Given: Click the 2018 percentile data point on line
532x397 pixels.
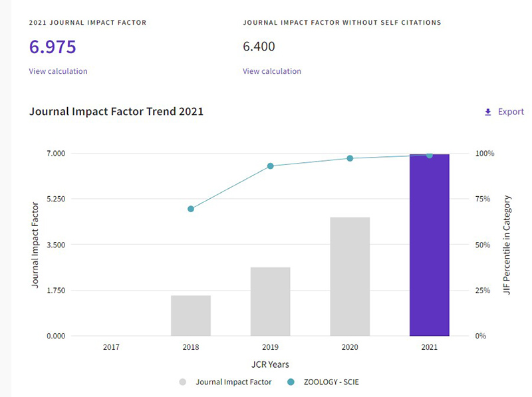Looking at the screenshot, I should coord(191,209).
